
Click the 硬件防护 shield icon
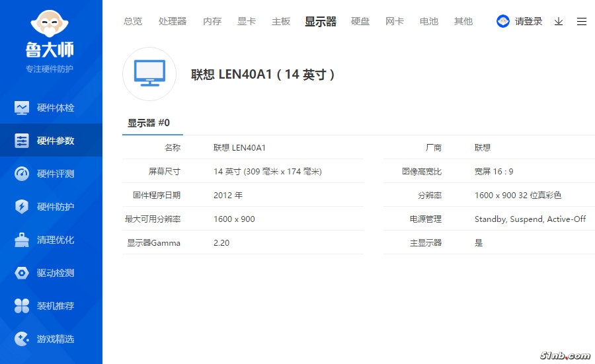[22, 207]
